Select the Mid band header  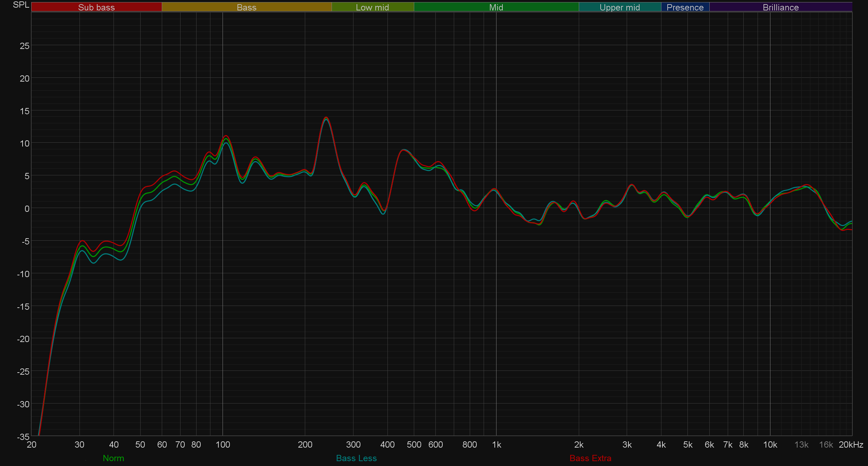coord(496,7)
